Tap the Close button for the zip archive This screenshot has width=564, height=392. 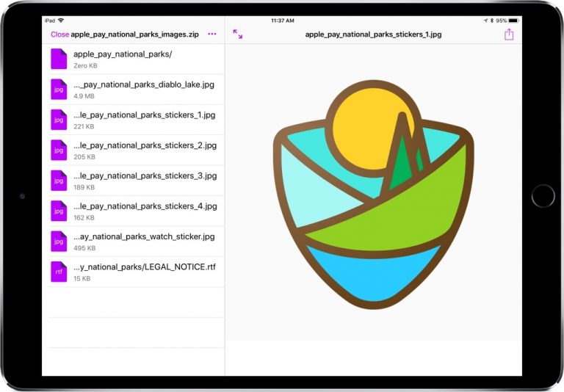click(59, 35)
